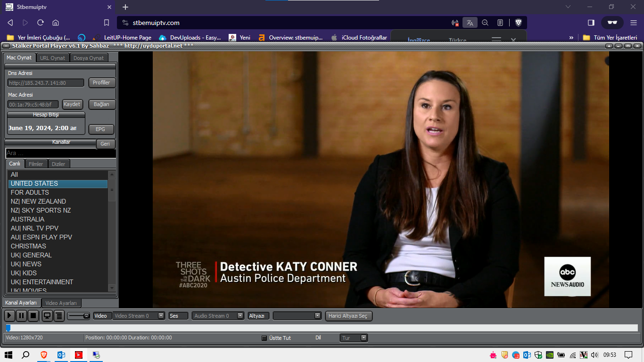Click the Kaydet button
644x362 pixels.
click(72, 104)
